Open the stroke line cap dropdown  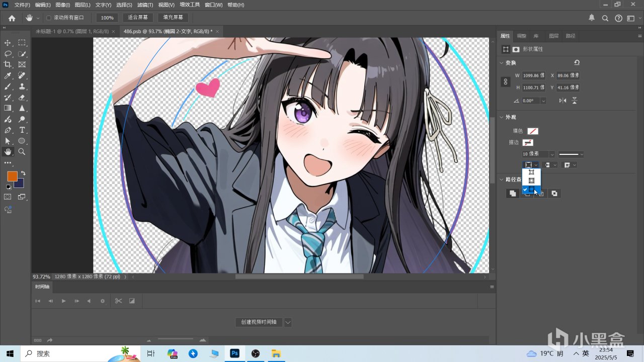[551, 165]
